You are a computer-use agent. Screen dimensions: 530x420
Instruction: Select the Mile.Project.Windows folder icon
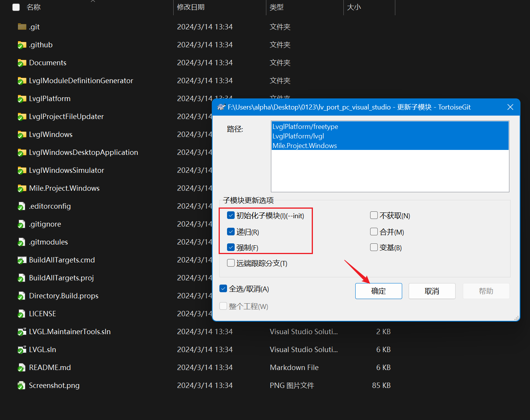coord(21,188)
